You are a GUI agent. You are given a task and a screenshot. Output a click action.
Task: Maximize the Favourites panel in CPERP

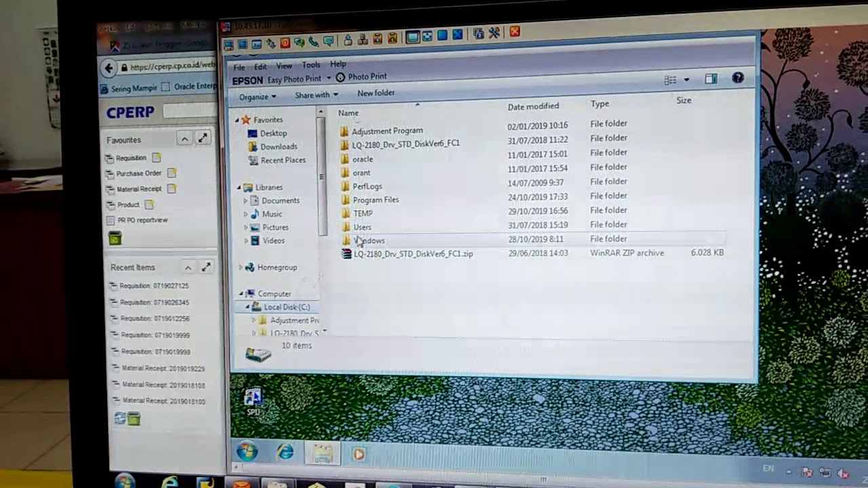pyautogui.click(x=203, y=138)
